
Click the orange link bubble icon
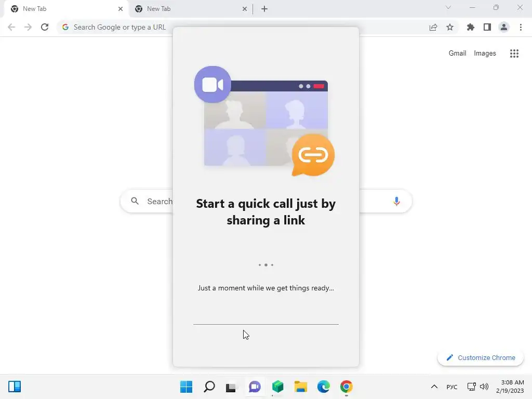click(313, 155)
